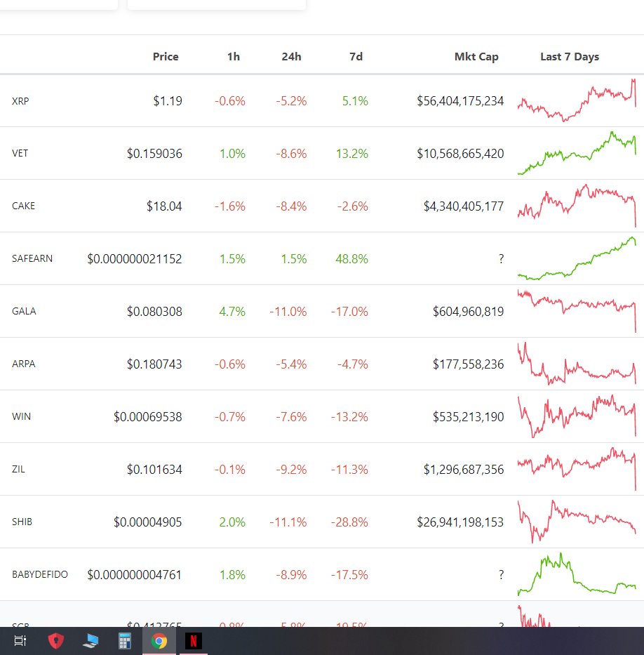Open the XRP coin row link

coord(20,101)
